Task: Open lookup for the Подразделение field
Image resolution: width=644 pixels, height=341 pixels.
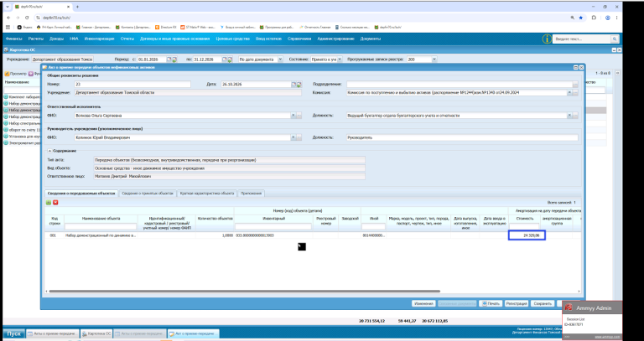Action: (x=575, y=84)
